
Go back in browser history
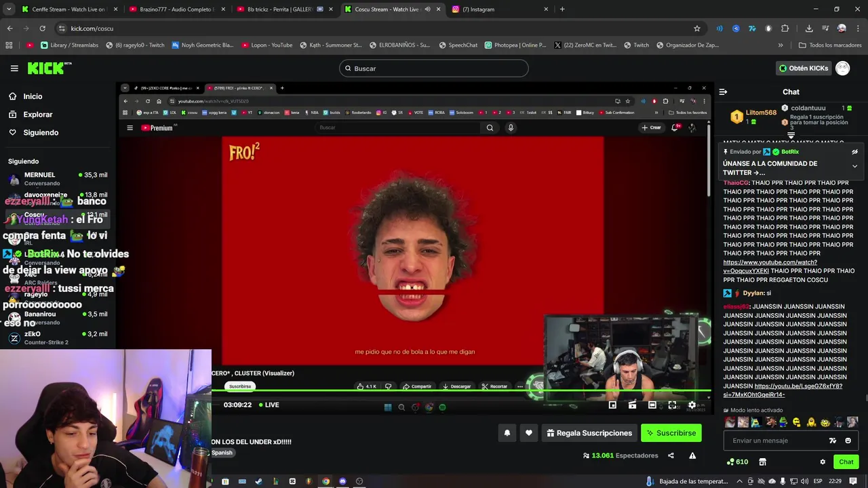pos(9,28)
